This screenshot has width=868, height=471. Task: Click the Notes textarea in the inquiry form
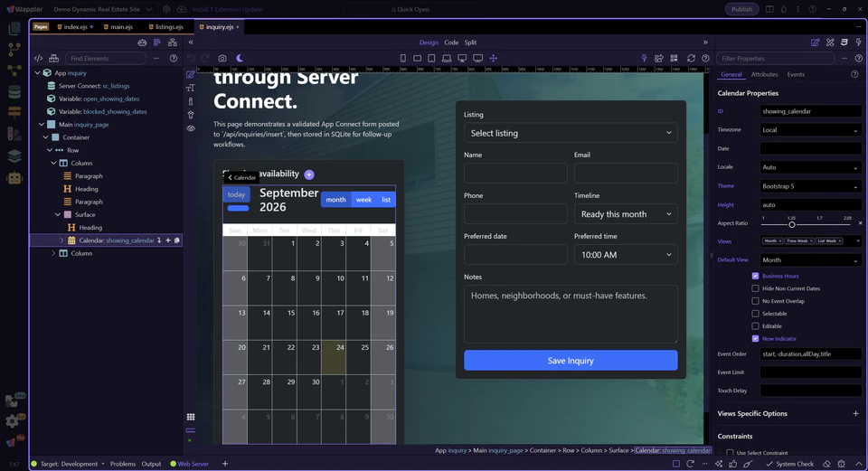(x=571, y=314)
